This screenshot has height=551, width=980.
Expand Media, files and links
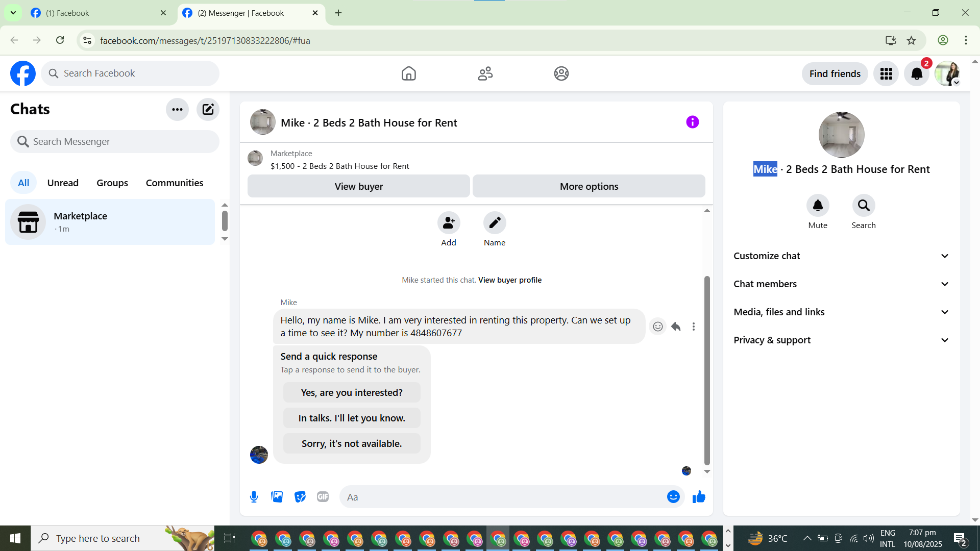[x=841, y=312]
